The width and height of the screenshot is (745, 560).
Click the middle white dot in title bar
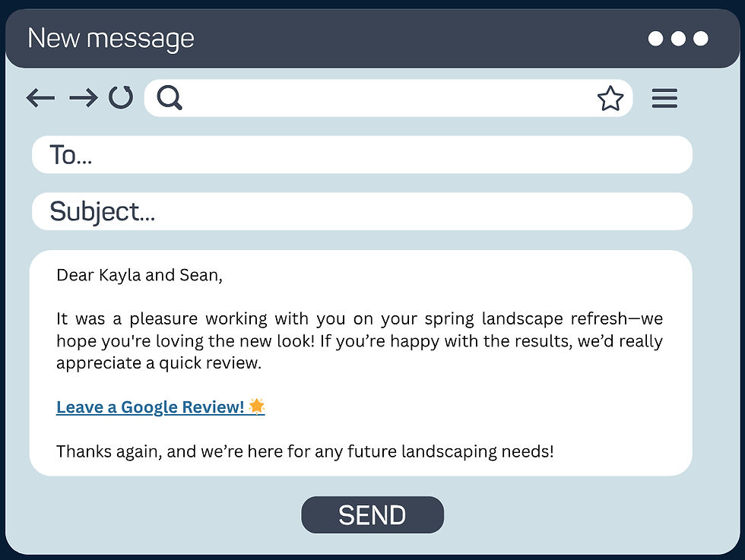click(x=678, y=39)
